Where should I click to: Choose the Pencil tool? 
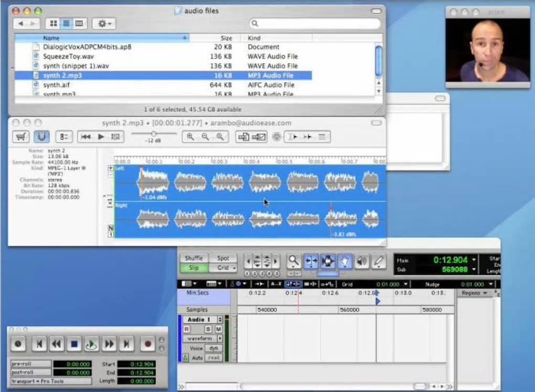click(x=378, y=260)
